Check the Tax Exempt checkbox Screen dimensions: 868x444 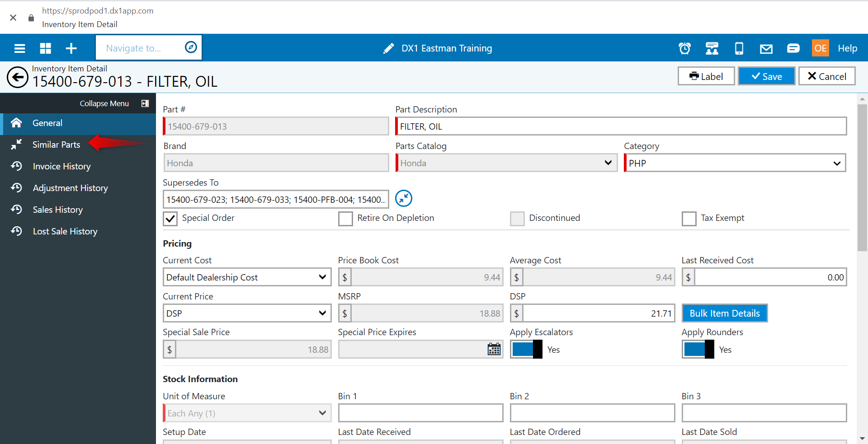(x=689, y=219)
